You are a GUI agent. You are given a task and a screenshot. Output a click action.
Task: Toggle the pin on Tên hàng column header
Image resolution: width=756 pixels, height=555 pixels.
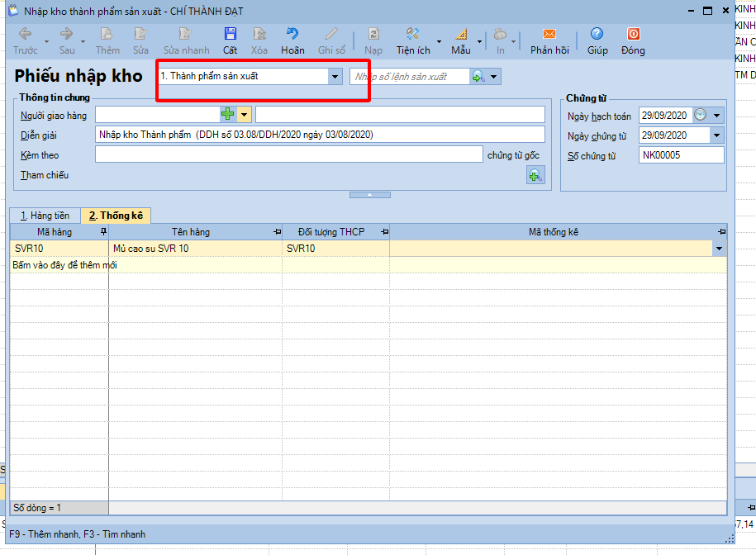click(x=277, y=233)
